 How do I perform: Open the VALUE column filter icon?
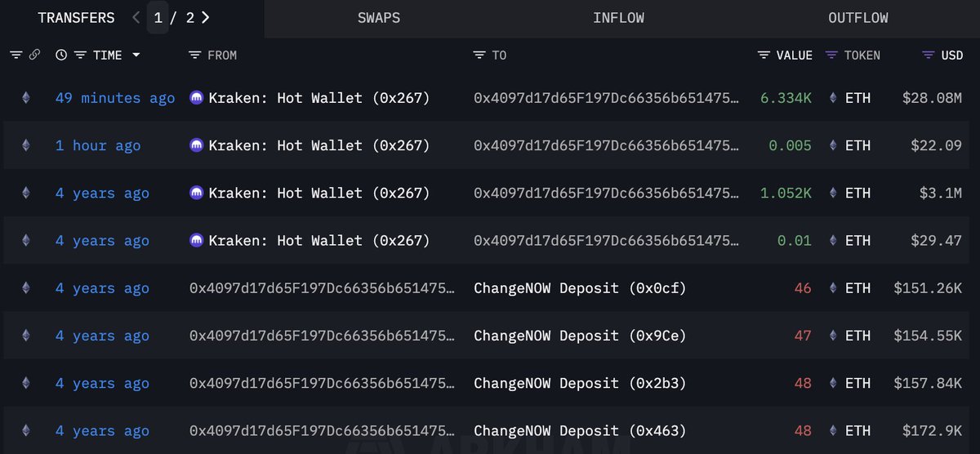pos(764,56)
